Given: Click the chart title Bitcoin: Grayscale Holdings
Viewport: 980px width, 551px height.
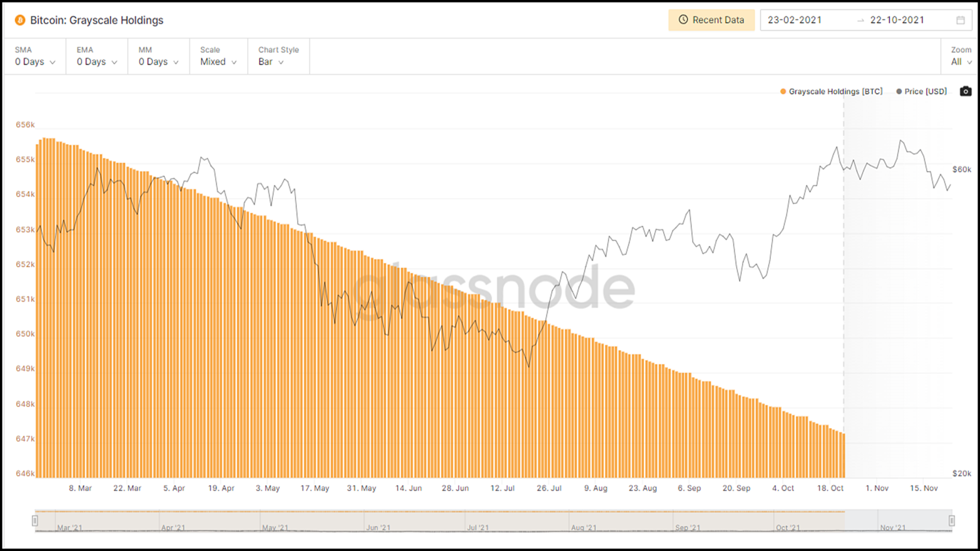Looking at the screenshot, I should pos(97,20).
